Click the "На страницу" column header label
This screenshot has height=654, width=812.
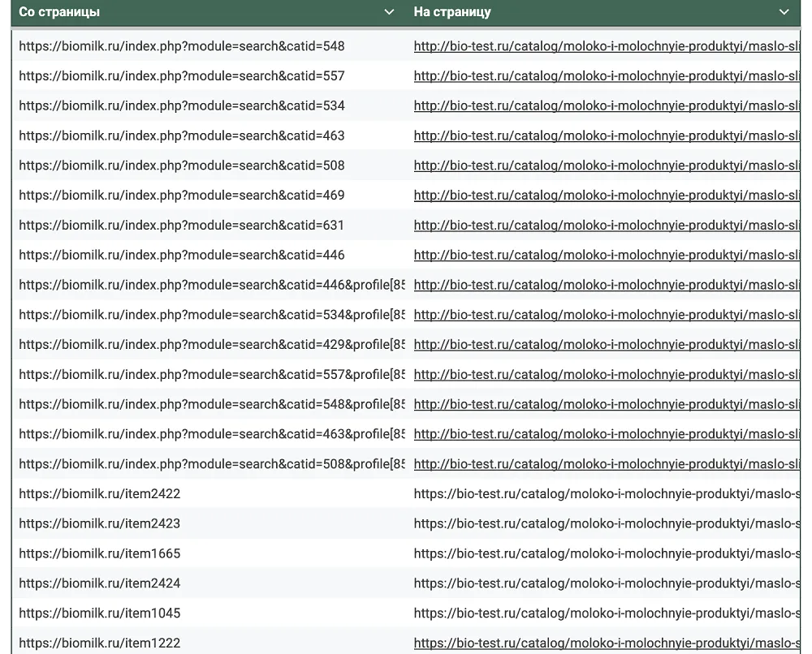(452, 12)
